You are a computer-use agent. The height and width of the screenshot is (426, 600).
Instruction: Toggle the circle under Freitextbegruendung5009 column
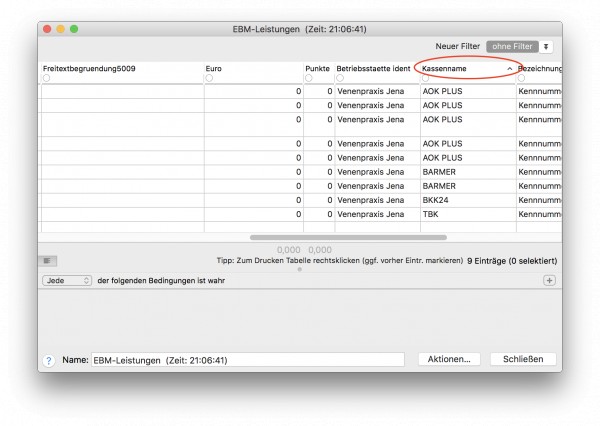coord(46,78)
